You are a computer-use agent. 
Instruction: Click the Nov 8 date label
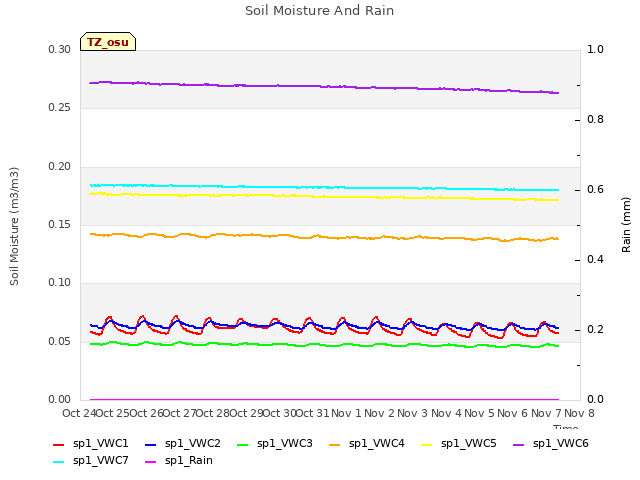tap(580, 413)
